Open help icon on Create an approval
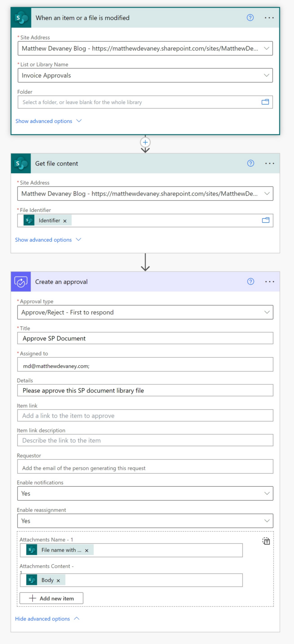The width and height of the screenshot is (294, 644). click(250, 281)
